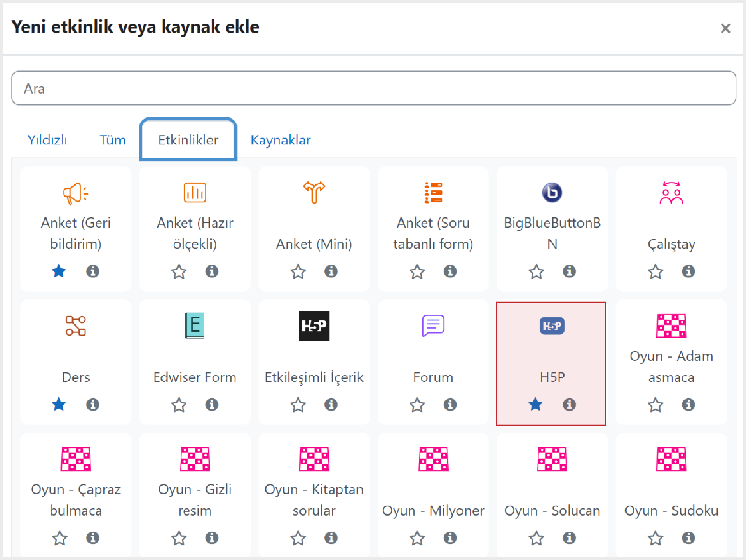Show info for Anket (Geri bildirim)
Screen dimensions: 746x560
tap(93, 271)
